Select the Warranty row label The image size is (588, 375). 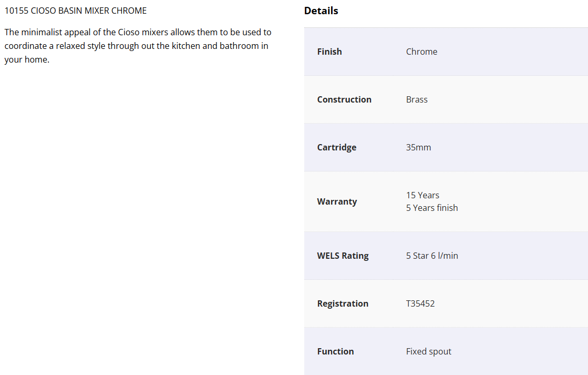pyautogui.click(x=337, y=201)
